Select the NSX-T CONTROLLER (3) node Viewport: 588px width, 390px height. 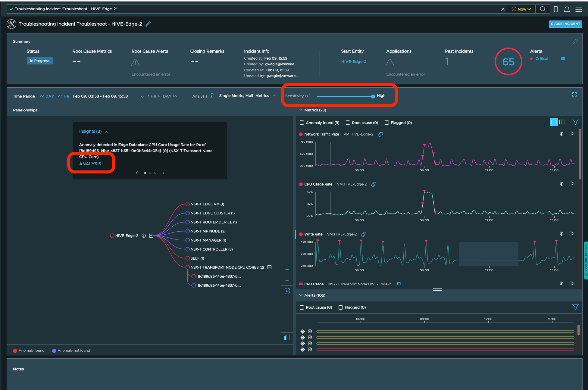[209, 249]
